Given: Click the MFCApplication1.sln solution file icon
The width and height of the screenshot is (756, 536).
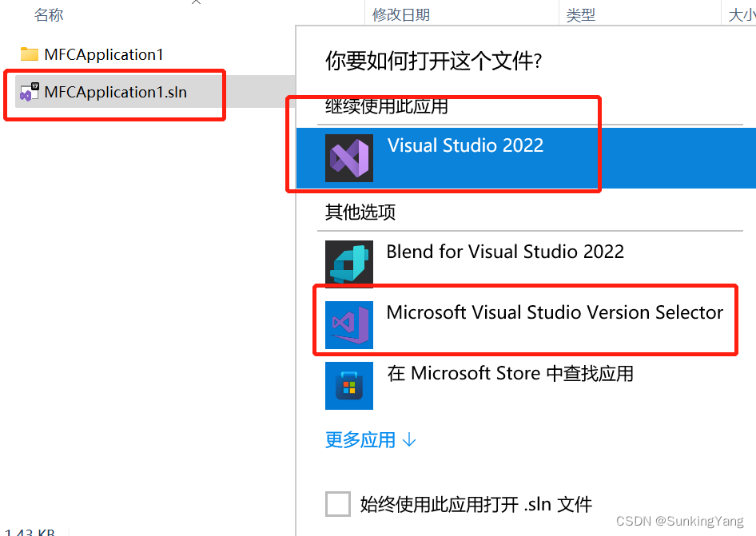Looking at the screenshot, I should 30,91.
